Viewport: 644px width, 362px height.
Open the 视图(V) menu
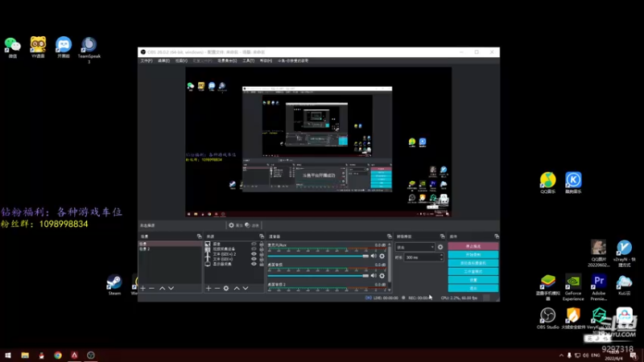click(x=181, y=61)
